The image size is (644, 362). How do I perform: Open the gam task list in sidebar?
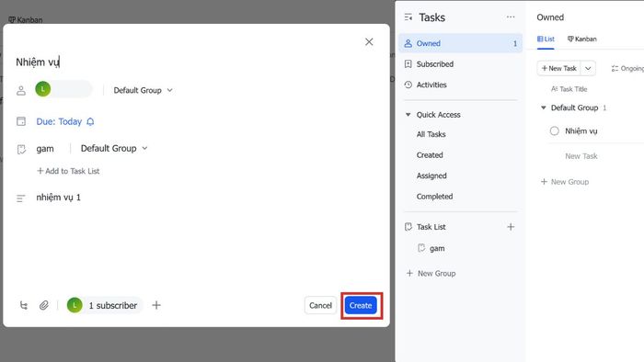point(437,248)
